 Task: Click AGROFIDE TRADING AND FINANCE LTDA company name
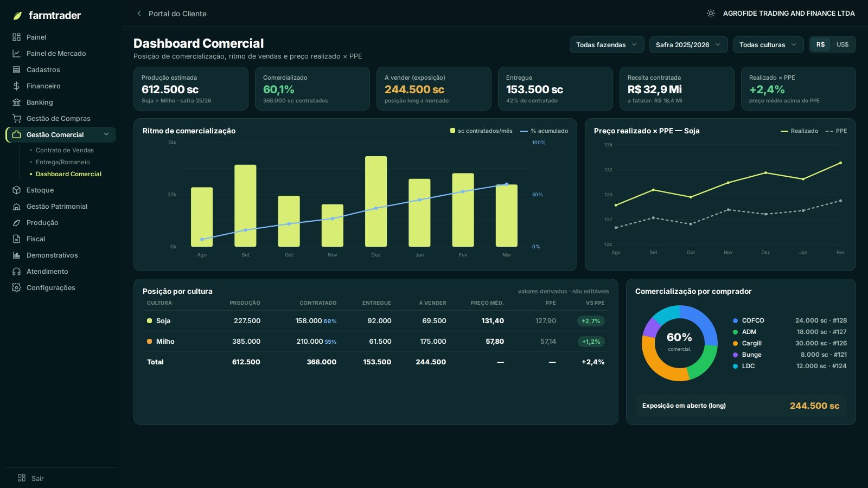789,14
